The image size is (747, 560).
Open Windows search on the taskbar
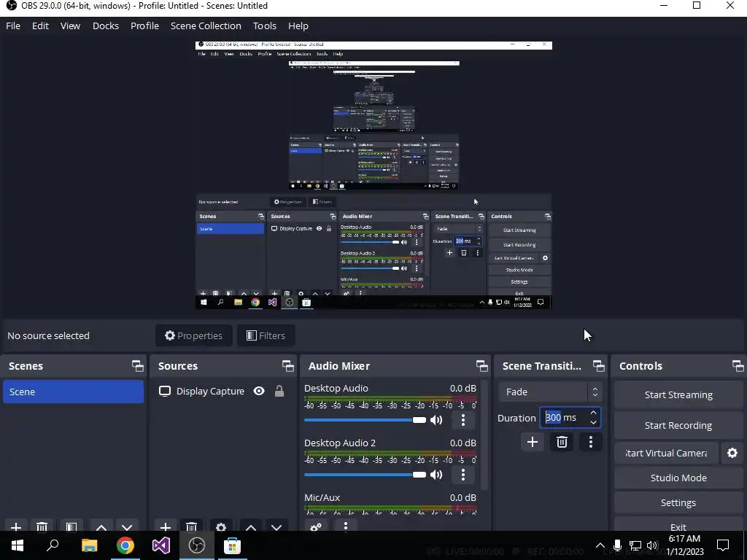(53, 545)
